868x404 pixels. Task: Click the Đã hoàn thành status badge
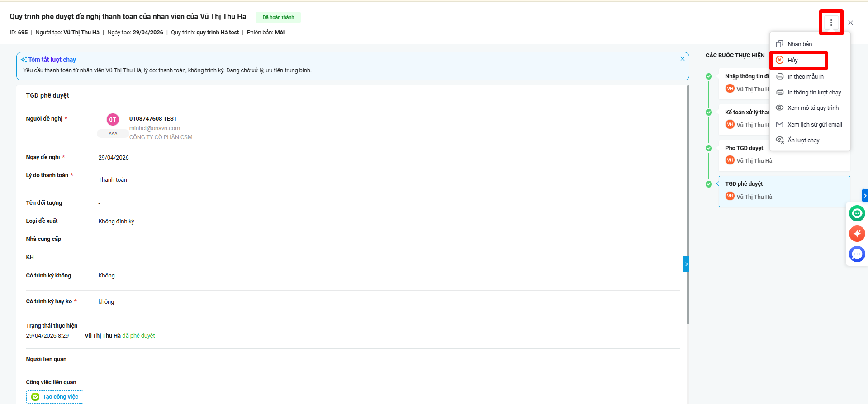(x=278, y=17)
